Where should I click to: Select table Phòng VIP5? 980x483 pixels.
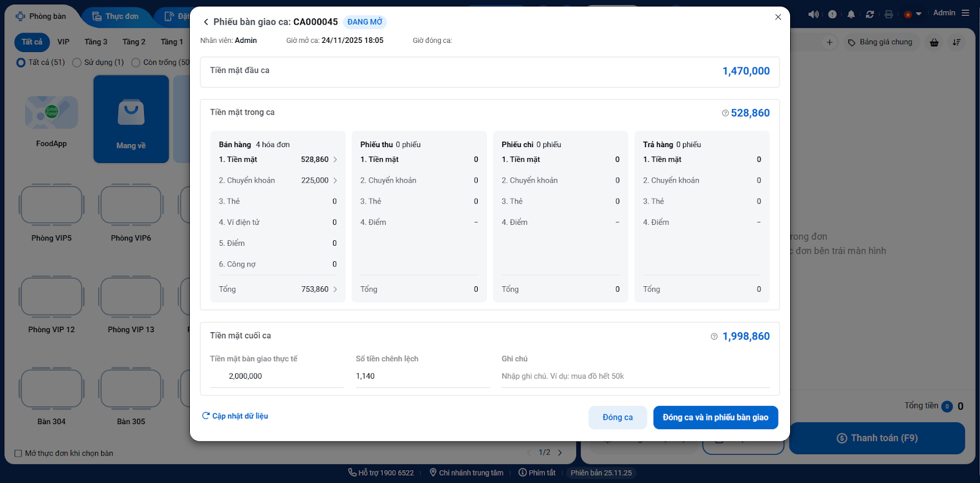coord(51,213)
